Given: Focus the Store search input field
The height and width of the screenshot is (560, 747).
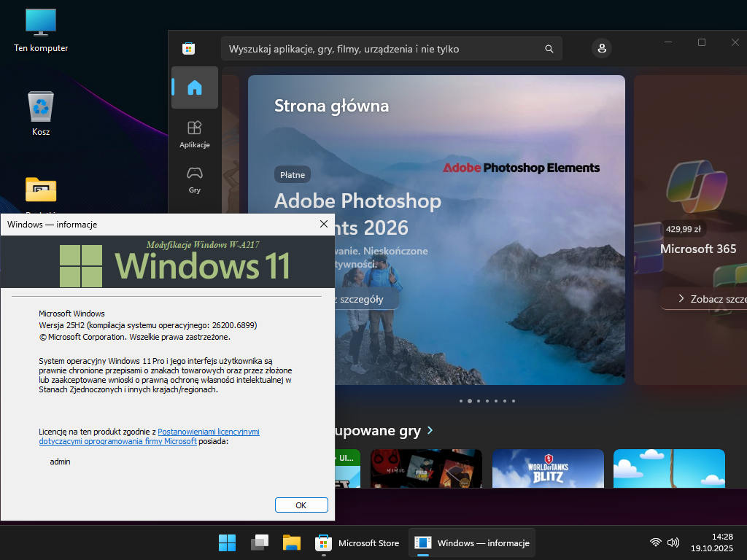Looking at the screenshot, I should coord(383,49).
